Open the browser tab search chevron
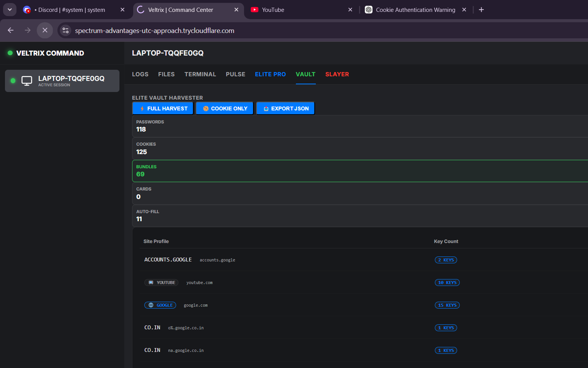 tap(10, 9)
